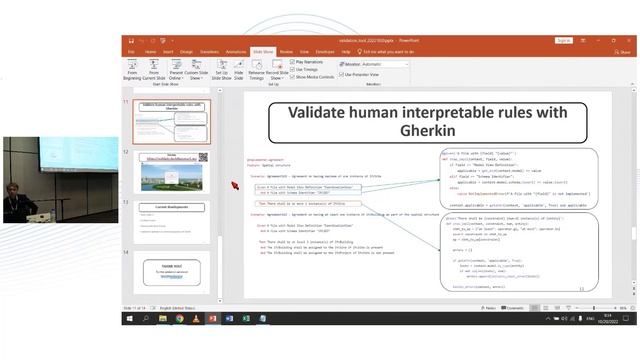Click the Redo icon in the title bar
Screen dimensions: 640x360
point(153,41)
